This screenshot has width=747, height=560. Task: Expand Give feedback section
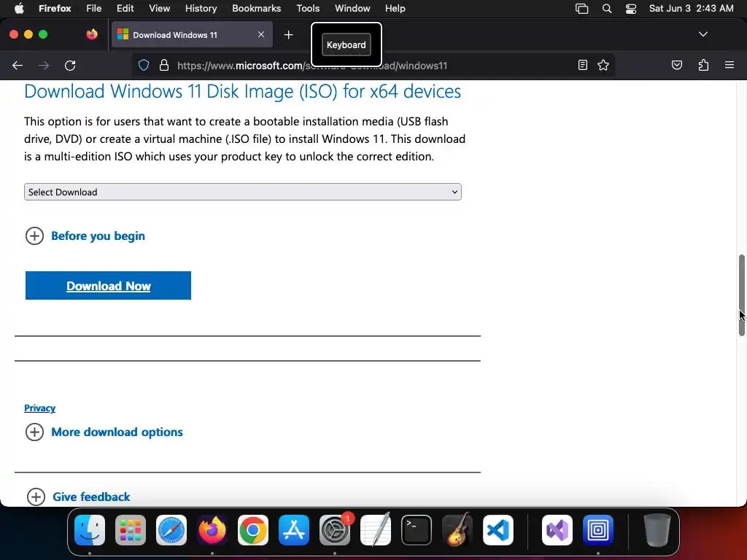(x=79, y=497)
